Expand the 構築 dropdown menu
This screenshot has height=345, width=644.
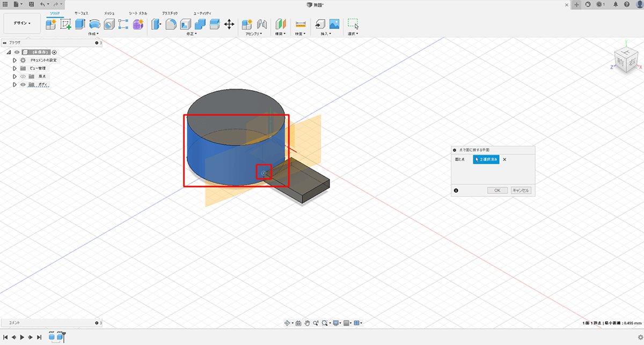(x=281, y=34)
